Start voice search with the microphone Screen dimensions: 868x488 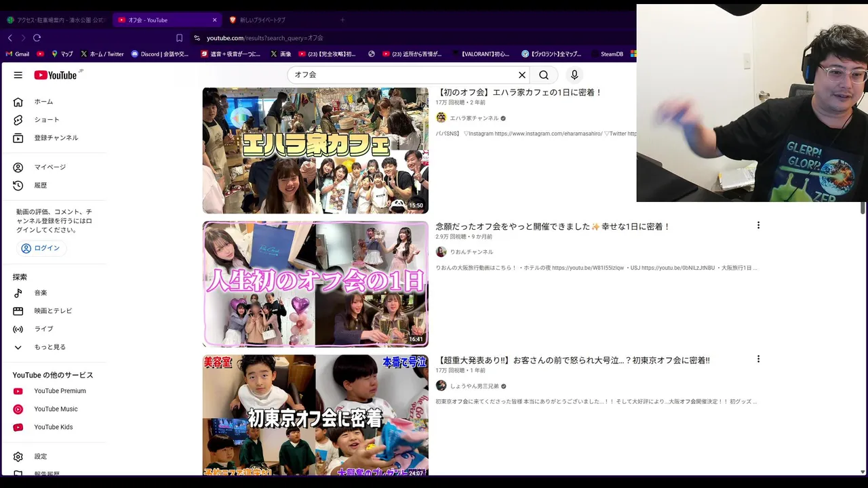pos(574,75)
